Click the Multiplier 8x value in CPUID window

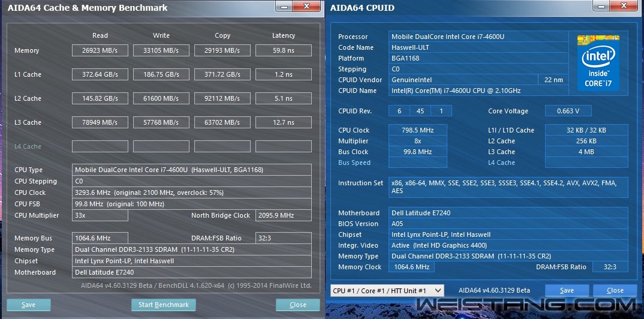[x=418, y=141]
